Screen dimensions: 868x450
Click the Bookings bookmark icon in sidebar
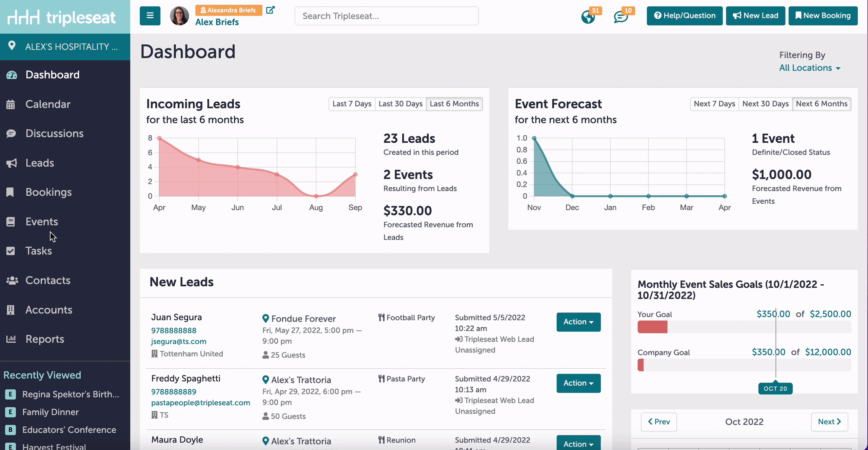click(x=10, y=192)
